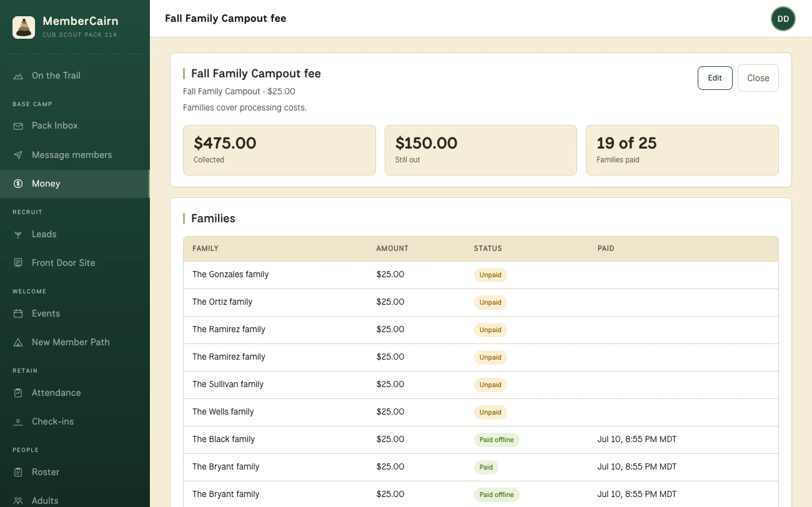This screenshot has height=507, width=812.
Task: Click the Families section heading
Action: 213,219
